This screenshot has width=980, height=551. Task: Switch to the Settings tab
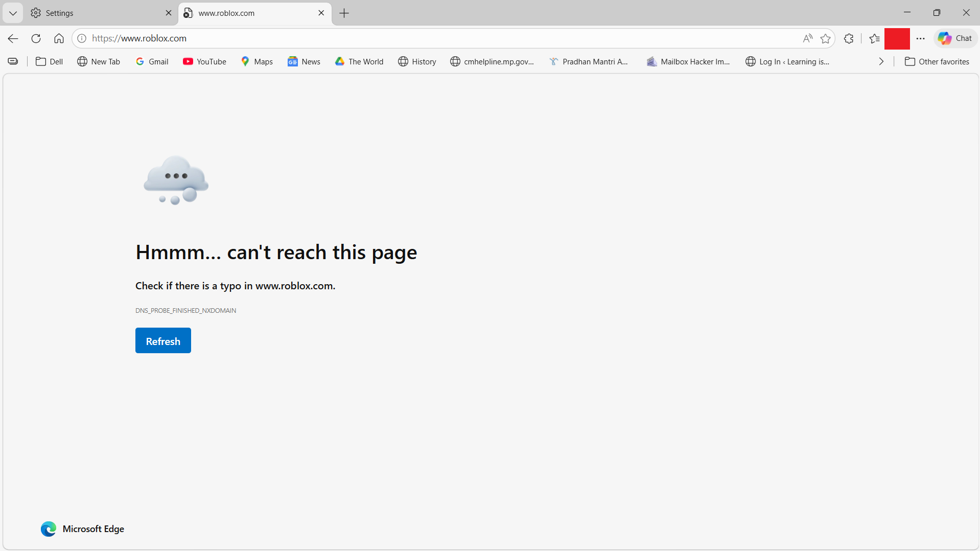click(102, 13)
